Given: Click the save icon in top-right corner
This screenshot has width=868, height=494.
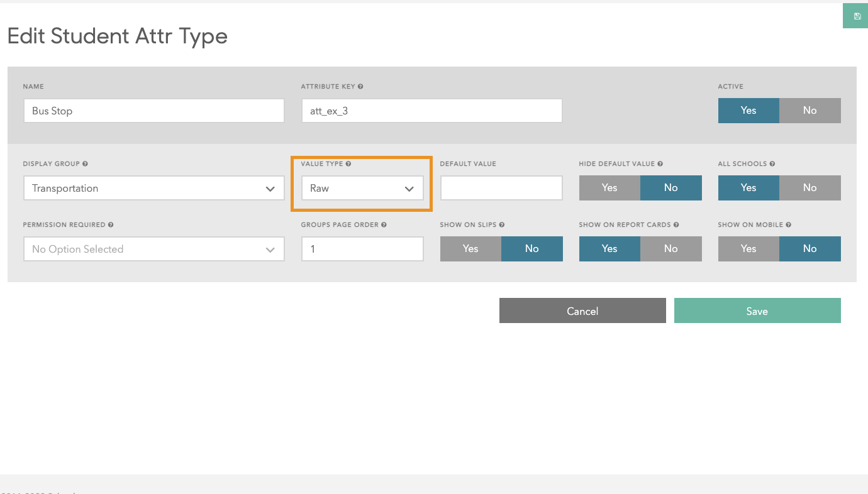Looking at the screenshot, I should coord(857,16).
